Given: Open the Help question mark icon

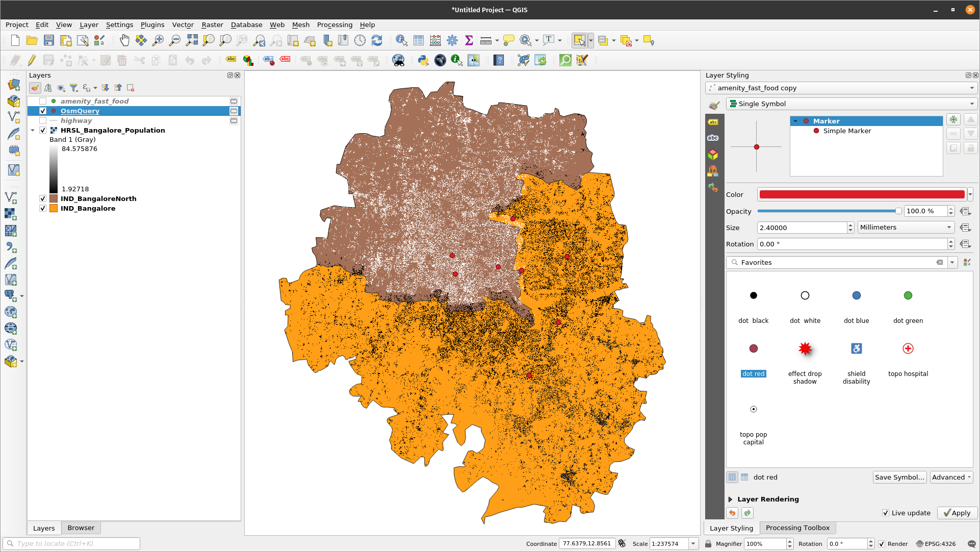Looking at the screenshot, I should pos(499,60).
